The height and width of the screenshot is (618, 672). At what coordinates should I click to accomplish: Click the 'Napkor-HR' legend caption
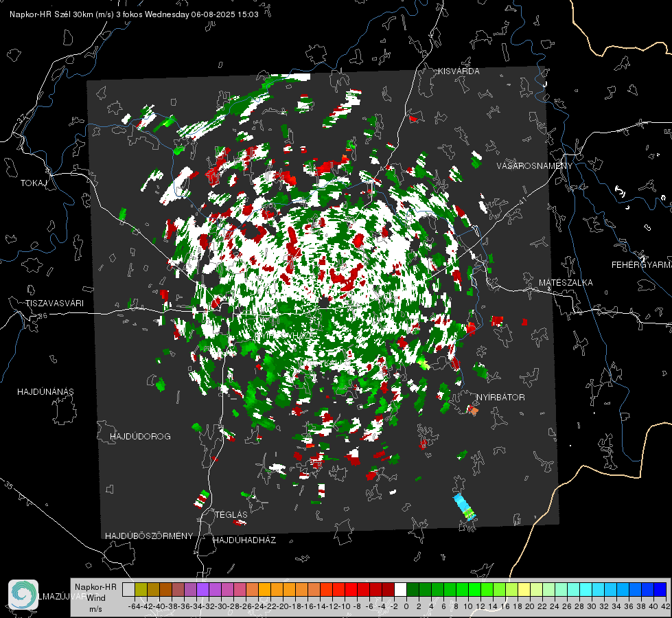95,586
